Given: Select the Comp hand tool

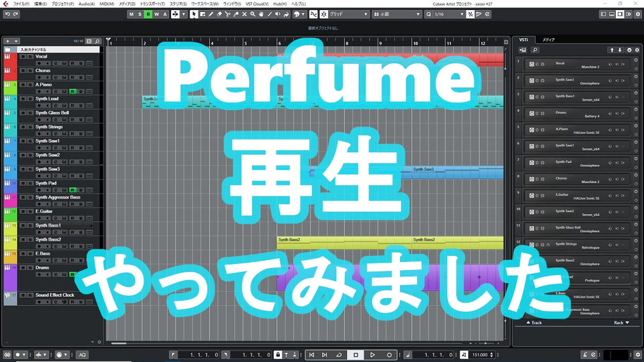Looking at the screenshot, I should click(x=261, y=14).
